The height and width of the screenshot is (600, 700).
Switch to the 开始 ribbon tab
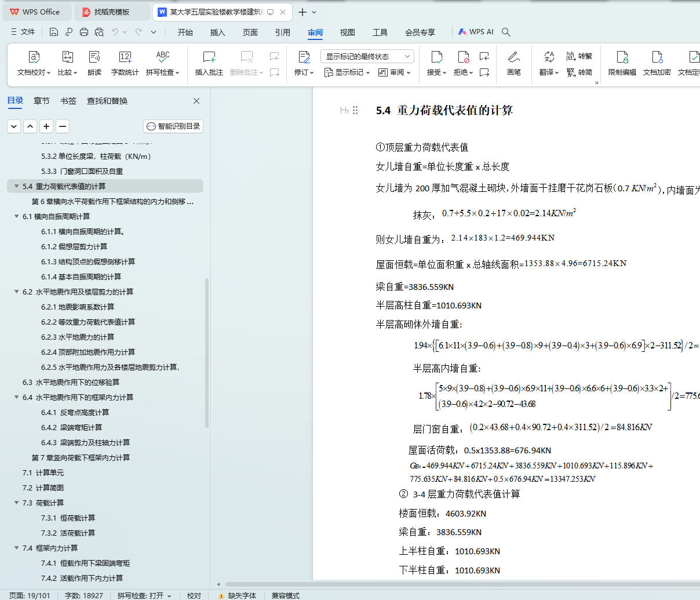click(x=185, y=32)
